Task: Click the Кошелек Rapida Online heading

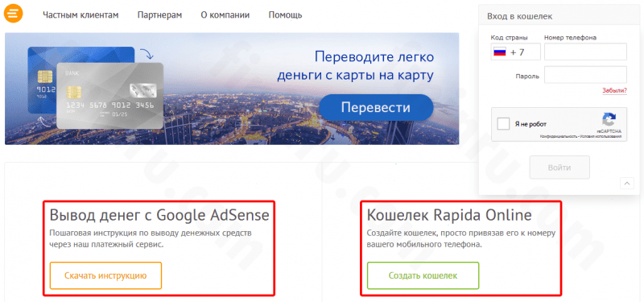Action: [x=449, y=215]
